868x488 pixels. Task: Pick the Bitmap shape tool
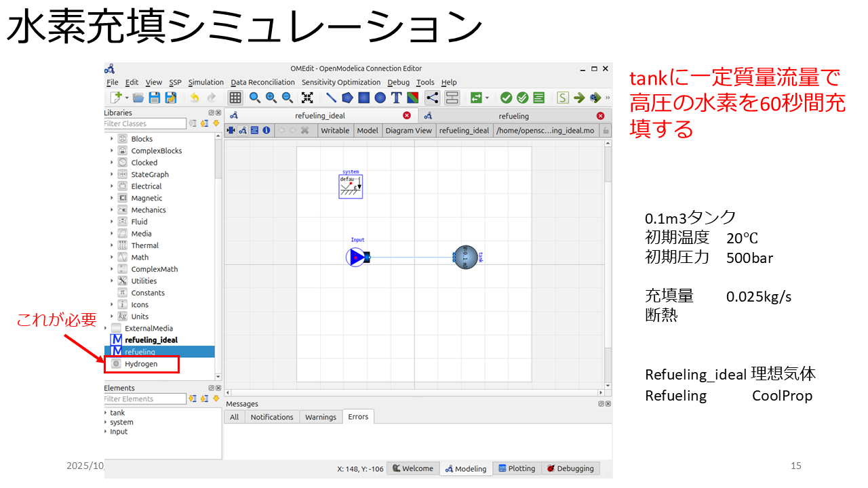(x=412, y=98)
